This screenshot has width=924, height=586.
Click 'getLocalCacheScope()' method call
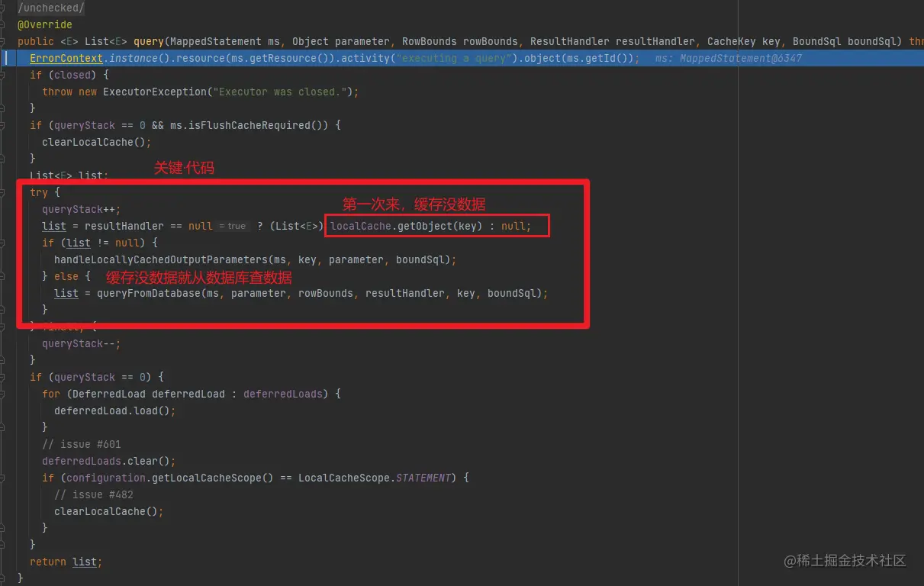pyautogui.click(x=213, y=478)
